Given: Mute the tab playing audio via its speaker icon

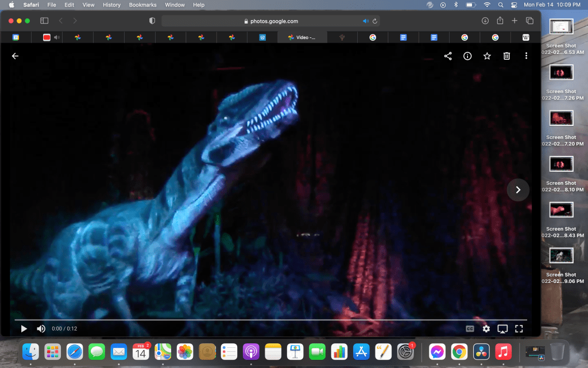Looking at the screenshot, I should coord(57,37).
